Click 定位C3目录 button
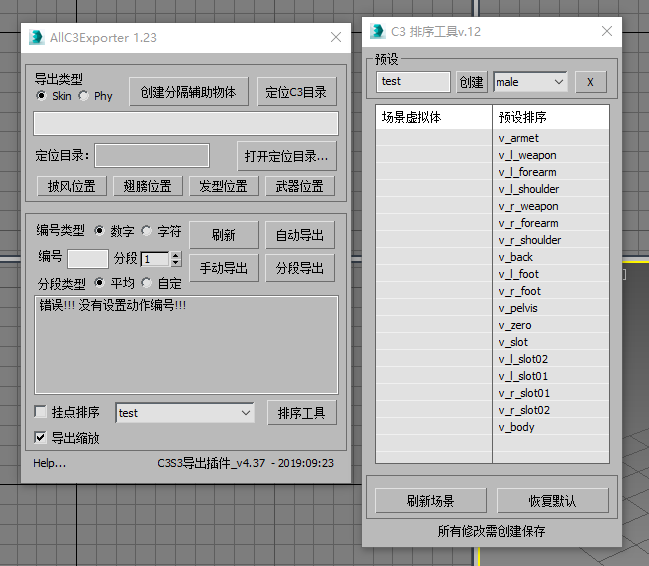This screenshot has width=649, height=566. [x=296, y=92]
